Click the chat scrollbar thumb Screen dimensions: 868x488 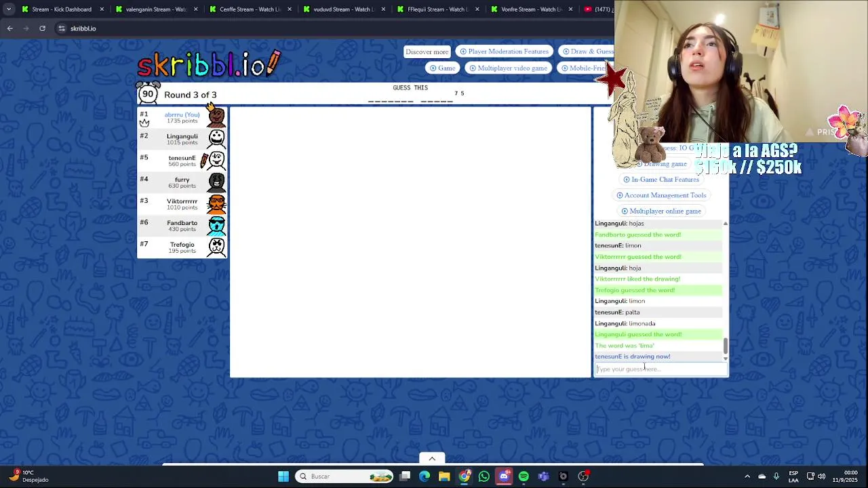(x=725, y=346)
